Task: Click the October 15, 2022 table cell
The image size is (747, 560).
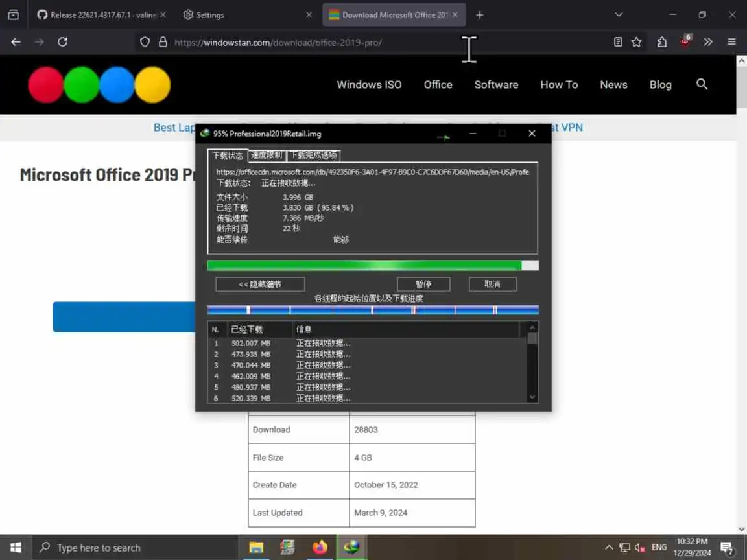Action: 412,485
